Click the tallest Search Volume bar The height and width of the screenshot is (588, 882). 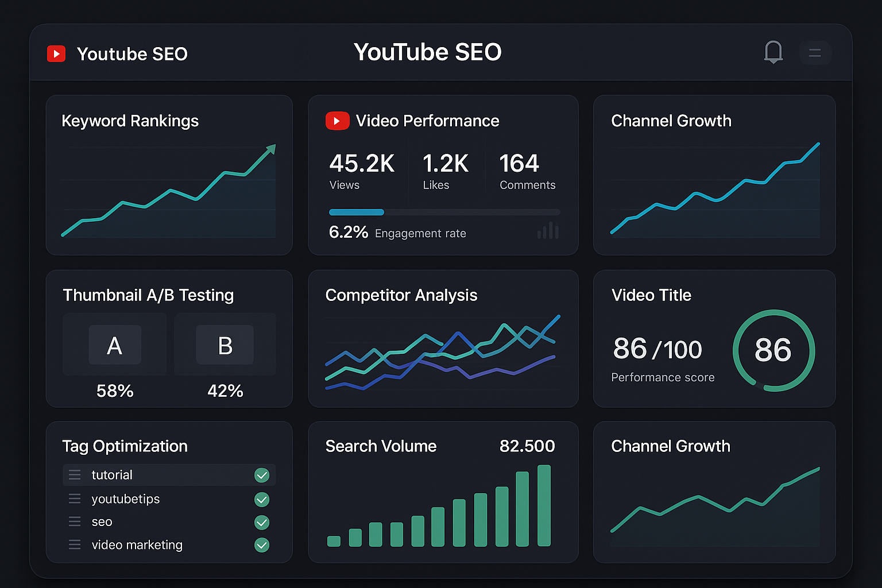[544, 505]
